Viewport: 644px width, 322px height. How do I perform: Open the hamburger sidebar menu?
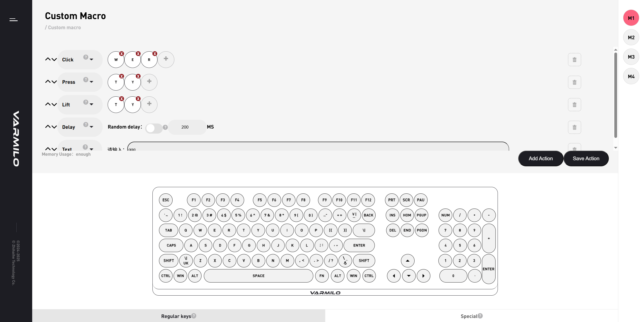point(14,20)
